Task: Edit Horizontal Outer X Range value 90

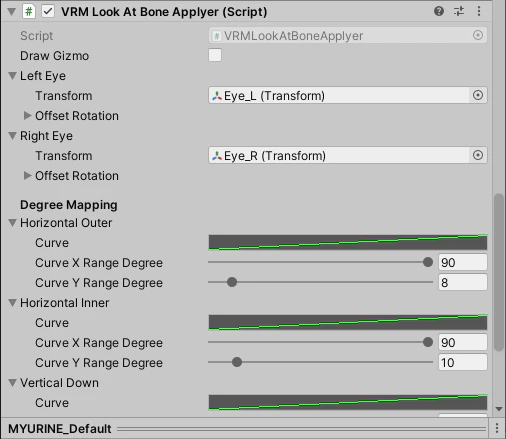Action: point(463,262)
